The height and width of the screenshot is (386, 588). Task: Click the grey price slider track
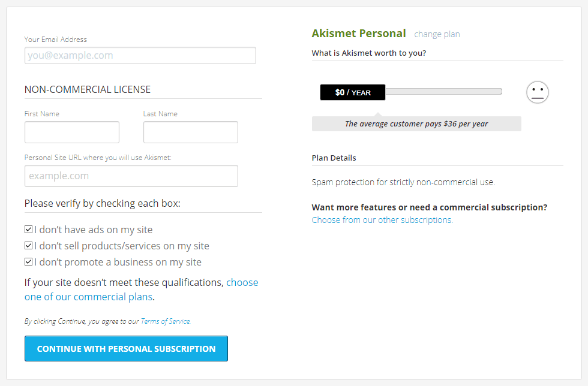point(443,92)
